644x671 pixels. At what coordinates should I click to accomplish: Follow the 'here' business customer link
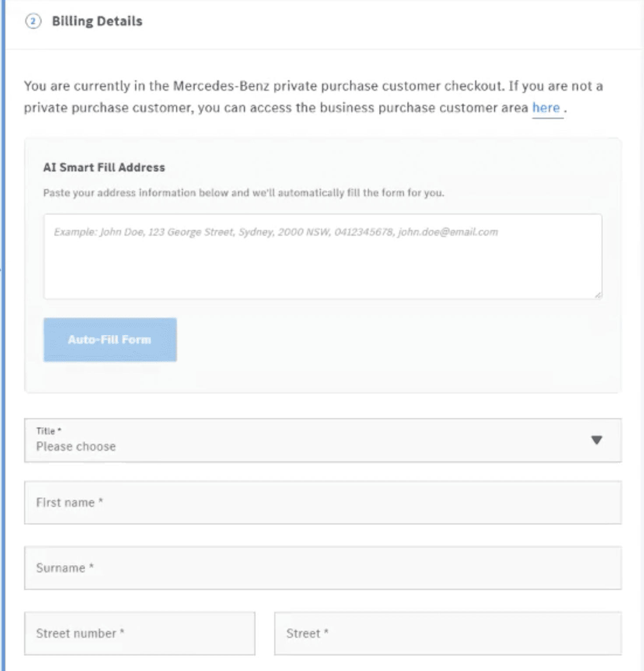coord(546,108)
